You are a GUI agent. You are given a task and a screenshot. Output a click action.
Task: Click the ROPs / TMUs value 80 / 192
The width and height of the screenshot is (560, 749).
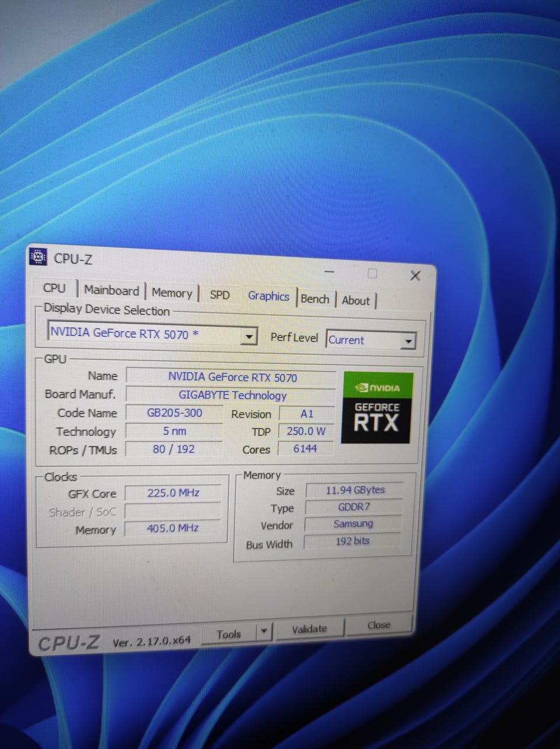click(174, 450)
